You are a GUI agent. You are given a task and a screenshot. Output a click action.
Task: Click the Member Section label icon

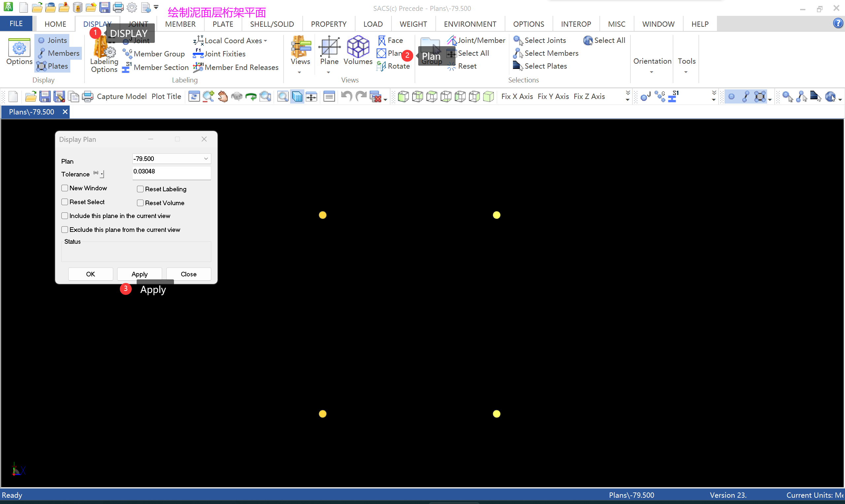point(126,67)
